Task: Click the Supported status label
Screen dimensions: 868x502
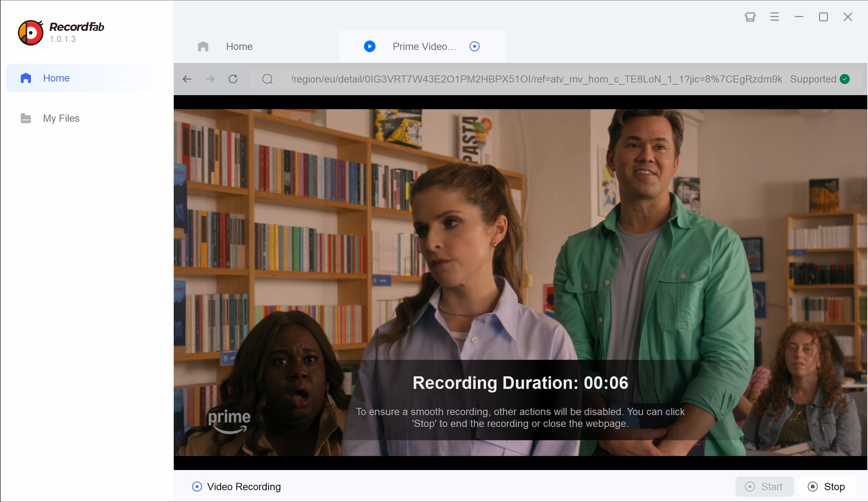Action: [813, 79]
